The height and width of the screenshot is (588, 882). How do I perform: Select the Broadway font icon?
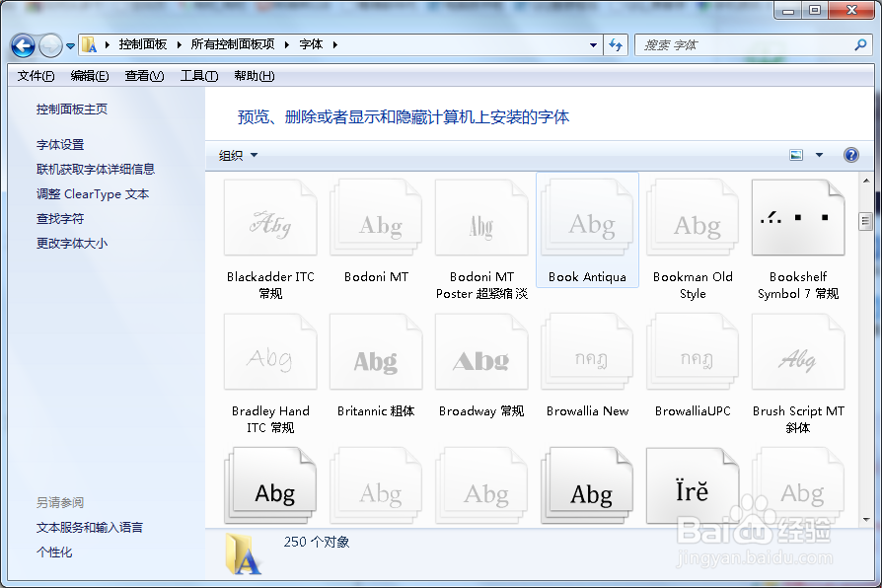(481, 352)
